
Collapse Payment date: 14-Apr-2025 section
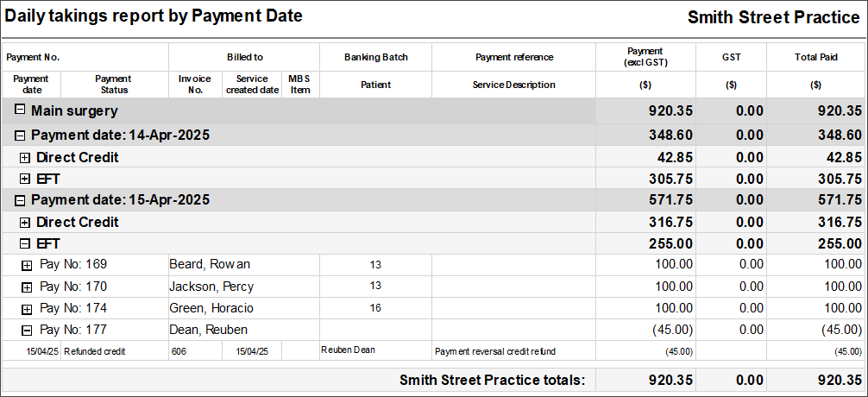point(20,135)
